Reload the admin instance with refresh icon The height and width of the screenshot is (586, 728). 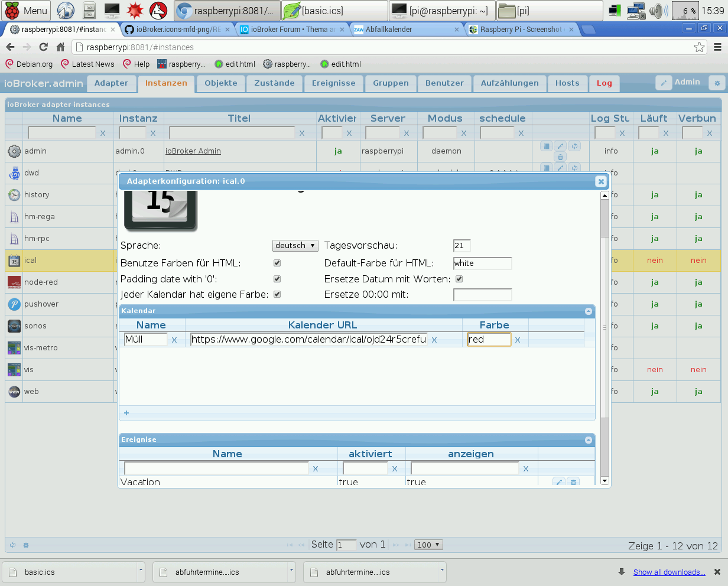(574, 146)
